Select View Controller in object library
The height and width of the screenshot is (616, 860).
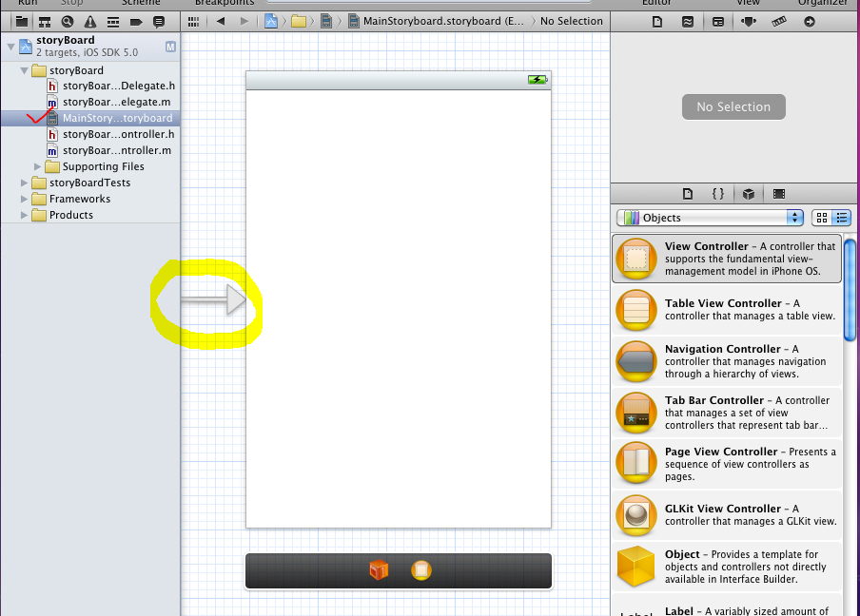tap(727, 260)
